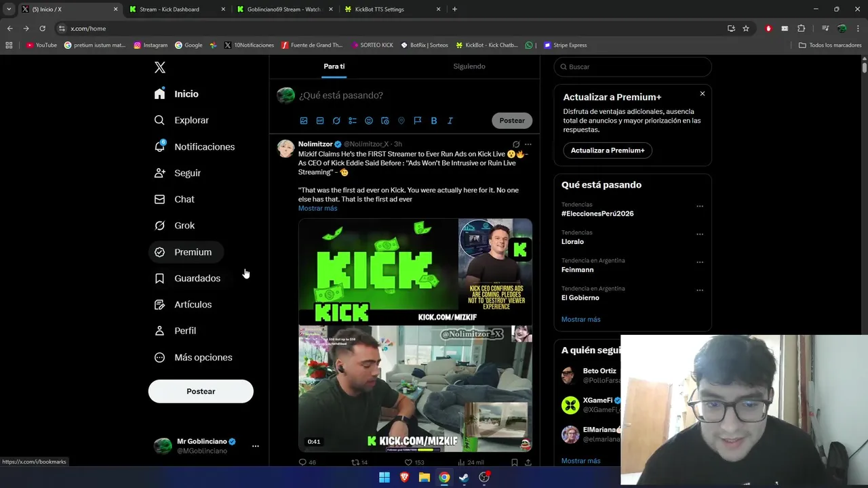Add a GIF via GIF icon
The width and height of the screenshot is (868, 488).
[x=320, y=121]
